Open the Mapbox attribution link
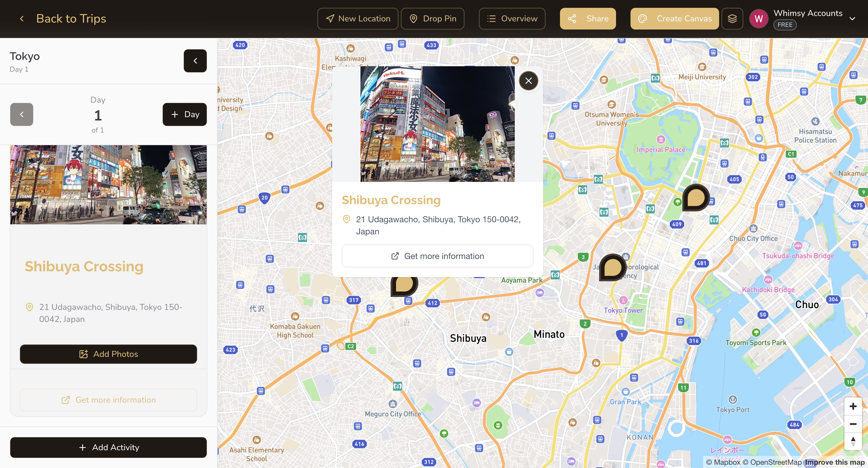 723,462
